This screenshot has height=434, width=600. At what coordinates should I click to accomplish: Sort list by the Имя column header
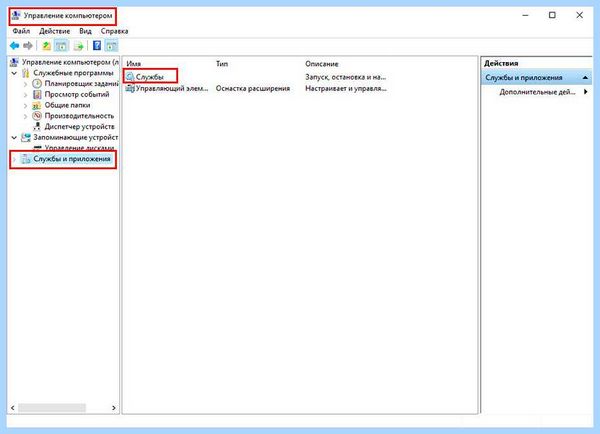134,64
